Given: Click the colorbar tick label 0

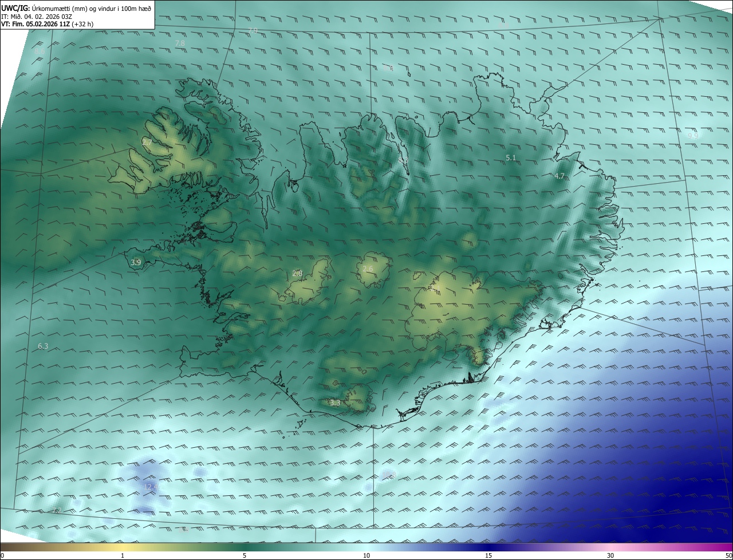Looking at the screenshot, I should point(2,555).
